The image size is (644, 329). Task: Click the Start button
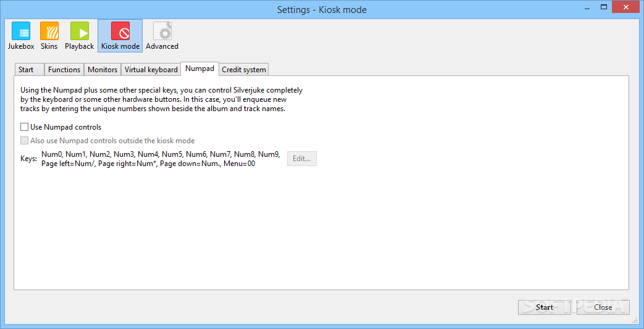coord(544,307)
